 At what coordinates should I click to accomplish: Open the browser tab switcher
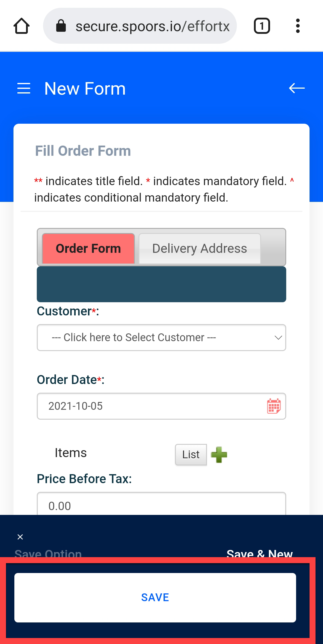[x=262, y=26]
